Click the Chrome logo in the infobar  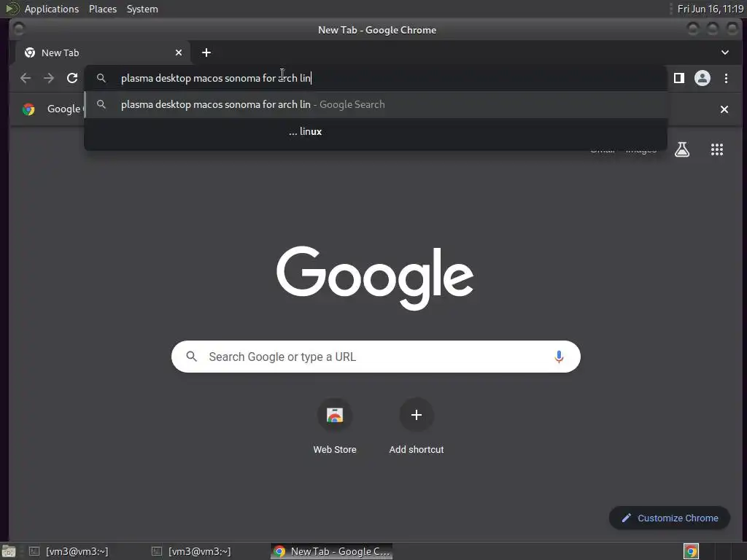(x=28, y=109)
